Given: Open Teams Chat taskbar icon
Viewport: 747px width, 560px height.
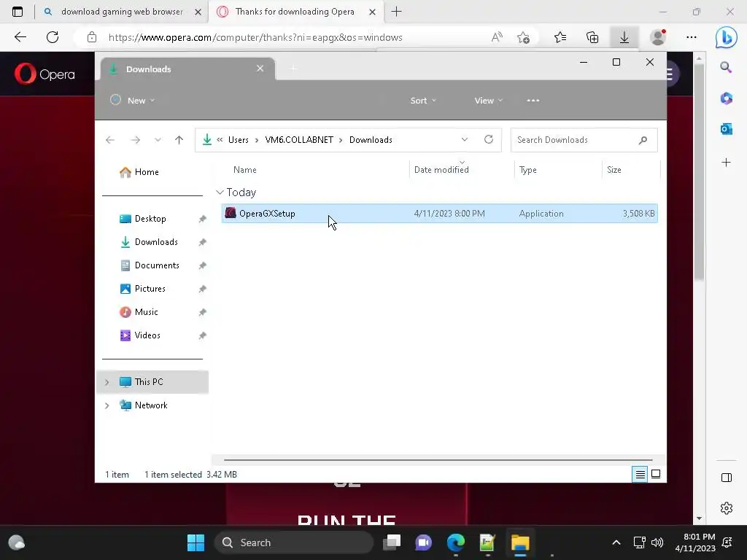Looking at the screenshot, I should pyautogui.click(x=424, y=542).
